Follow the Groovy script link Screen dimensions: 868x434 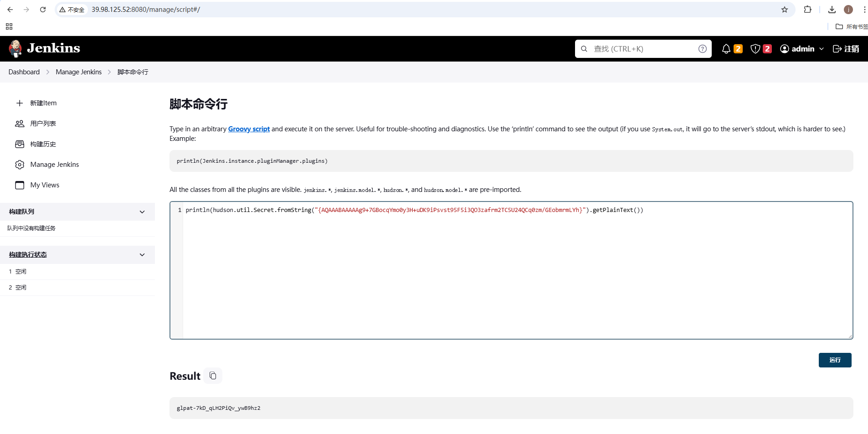(249, 129)
